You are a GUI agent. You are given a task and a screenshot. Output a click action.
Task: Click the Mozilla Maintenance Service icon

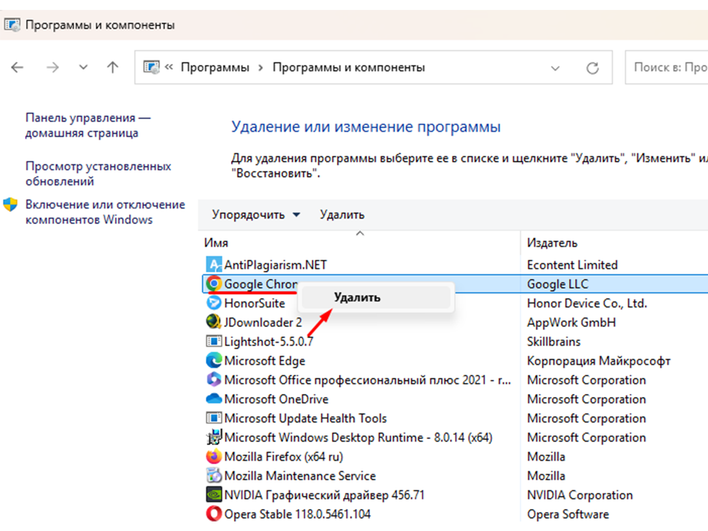[214, 475]
